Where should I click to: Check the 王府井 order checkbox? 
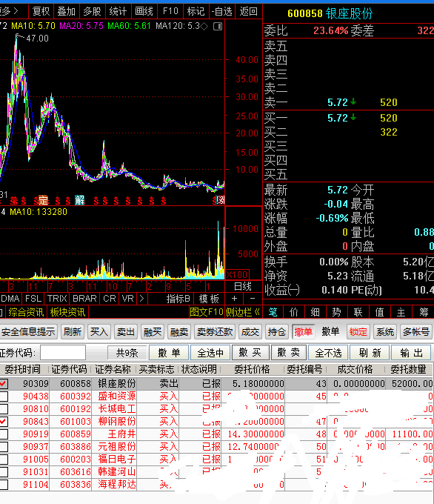coord(4,434)
